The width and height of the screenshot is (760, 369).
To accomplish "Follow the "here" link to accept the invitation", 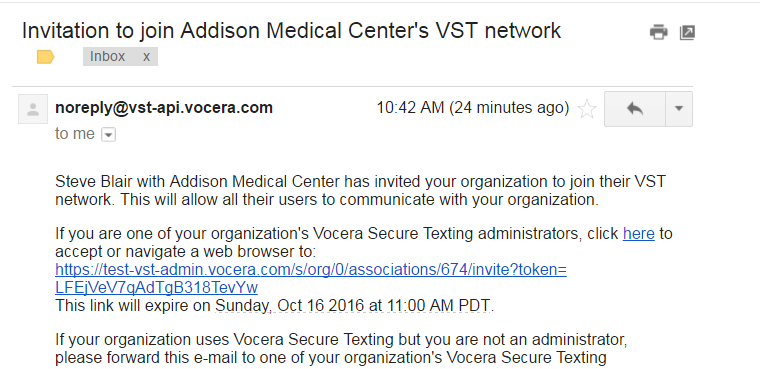I will pyautogui.click(x=638, y=234).
